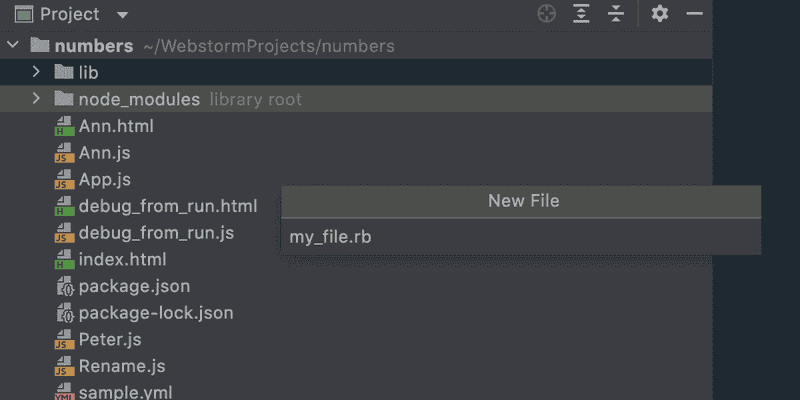
Task: Select the node_modules library root folder
Action: 356,98
